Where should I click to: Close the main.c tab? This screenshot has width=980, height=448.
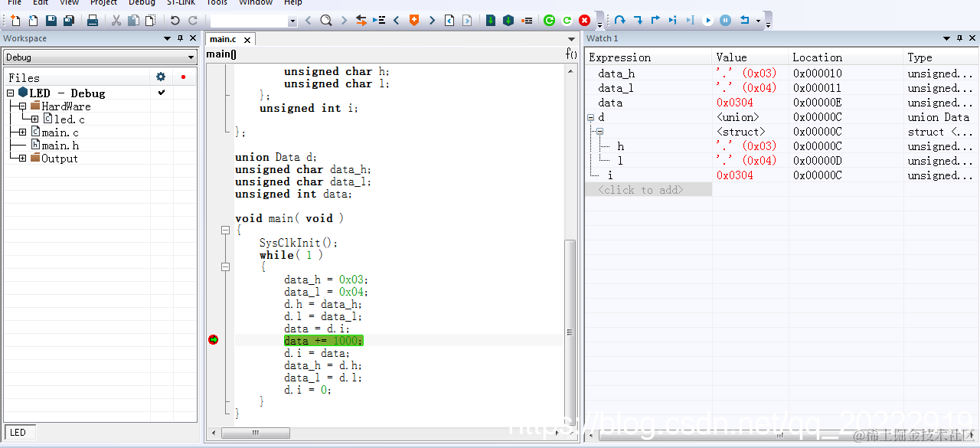click(247, 39)
